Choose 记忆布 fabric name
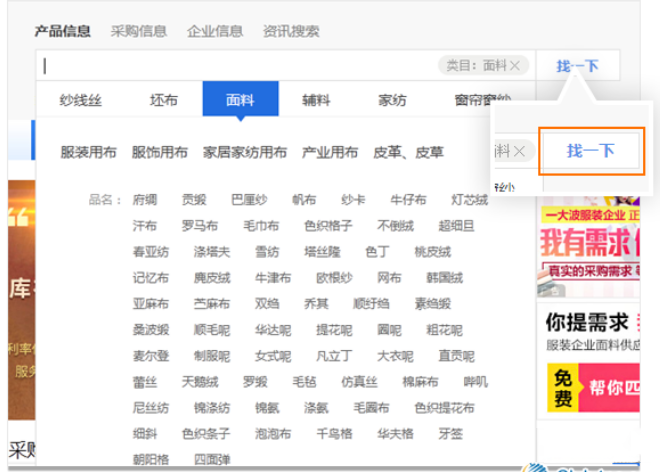 coord(151,278)
